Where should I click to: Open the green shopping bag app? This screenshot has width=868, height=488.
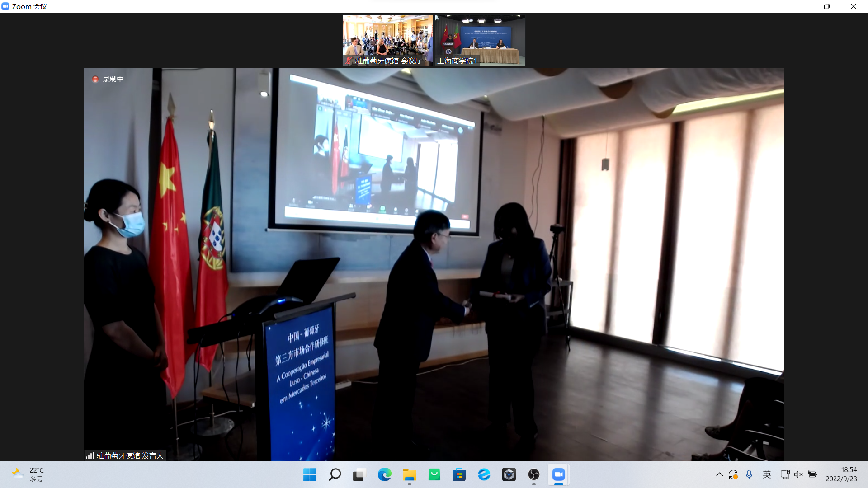(434, 474)
